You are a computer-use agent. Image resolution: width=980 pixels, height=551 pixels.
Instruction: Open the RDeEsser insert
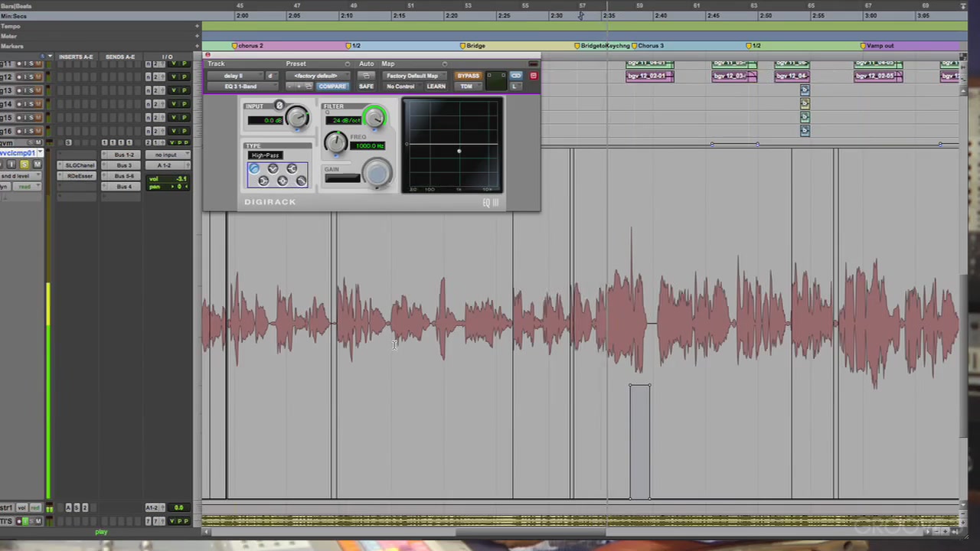[x=77, y=176]
